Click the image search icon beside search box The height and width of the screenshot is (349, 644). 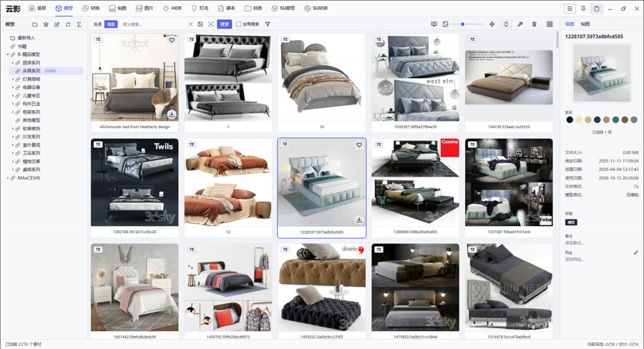(x=200, y=24)
